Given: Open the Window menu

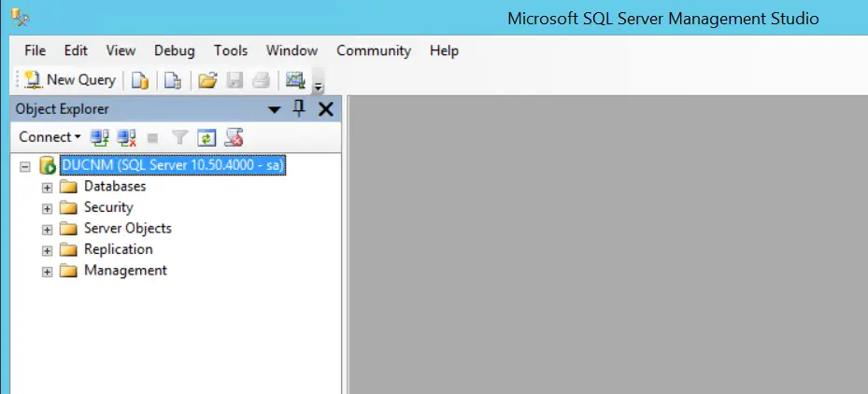Looking at the screenshot, I should [292, 50].
